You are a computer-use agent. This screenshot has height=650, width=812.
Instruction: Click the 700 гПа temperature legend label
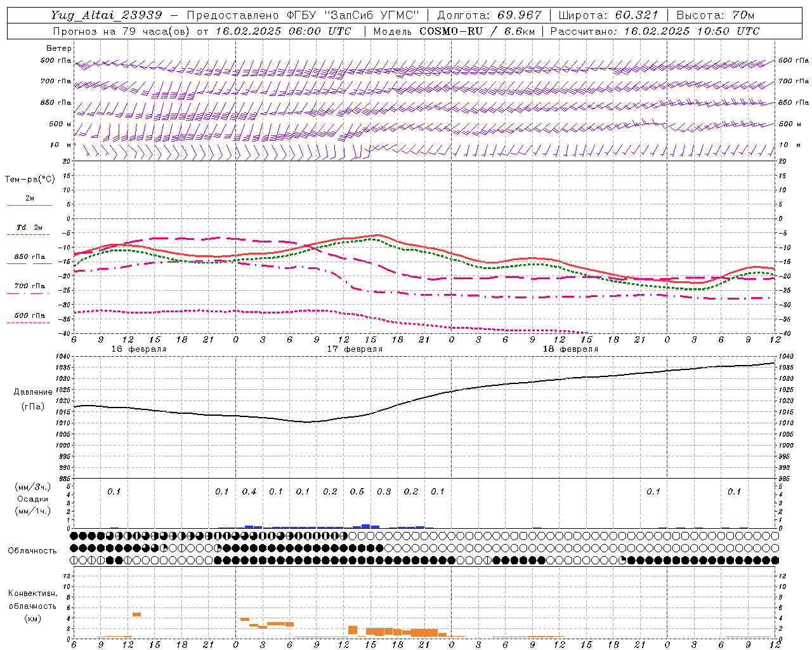30,286
